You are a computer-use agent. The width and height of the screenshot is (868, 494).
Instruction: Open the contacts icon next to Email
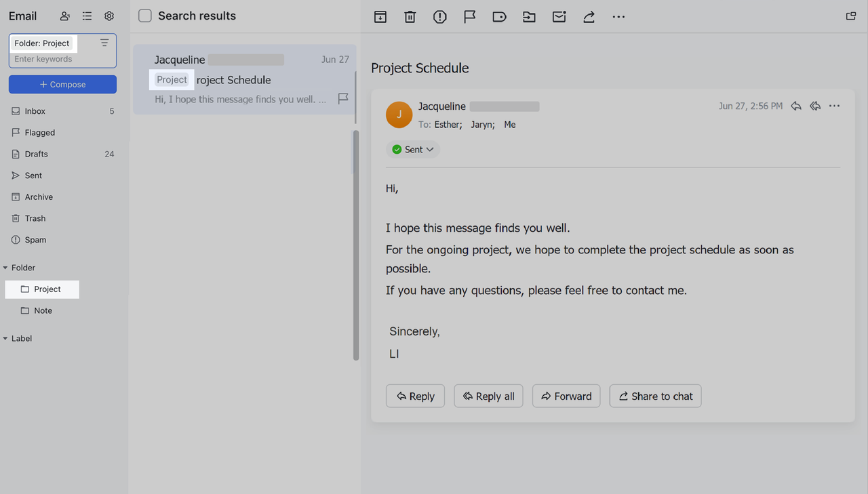coord(64,16)
